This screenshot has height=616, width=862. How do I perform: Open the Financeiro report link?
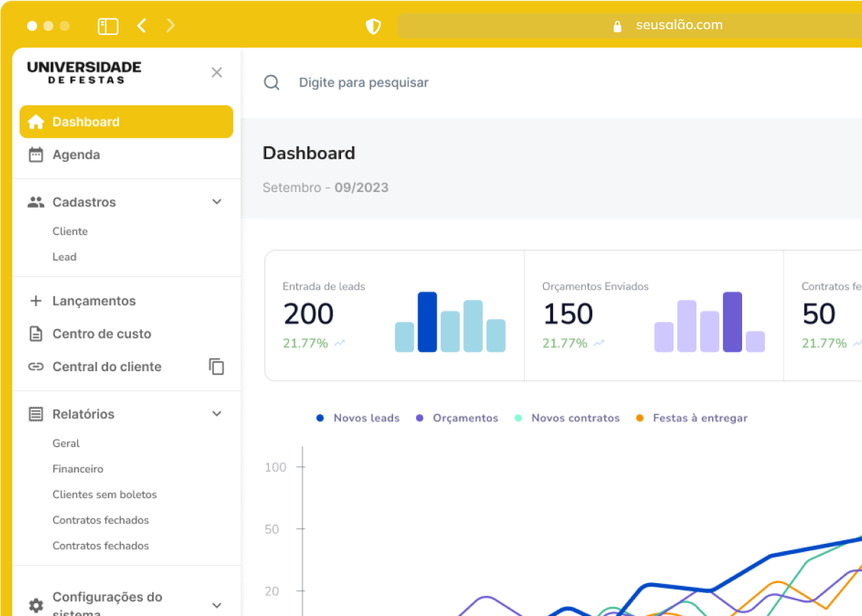(78, 469)
